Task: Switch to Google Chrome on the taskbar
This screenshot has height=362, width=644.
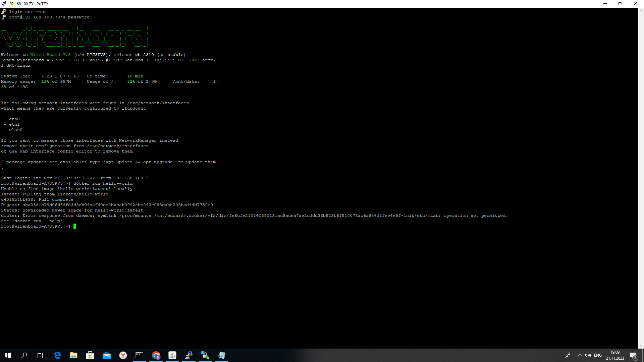Action: pos(156,355)
